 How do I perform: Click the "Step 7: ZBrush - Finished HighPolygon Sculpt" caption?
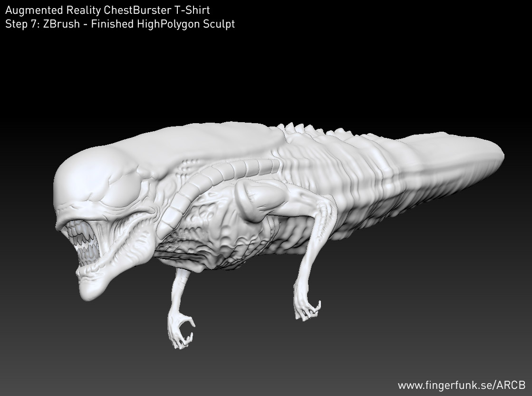[x=120, y=24]
